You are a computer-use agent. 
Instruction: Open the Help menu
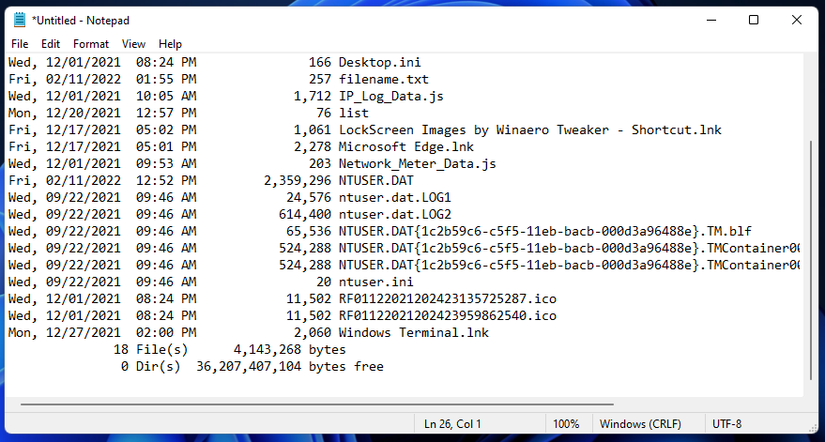[x=170, y=44]
